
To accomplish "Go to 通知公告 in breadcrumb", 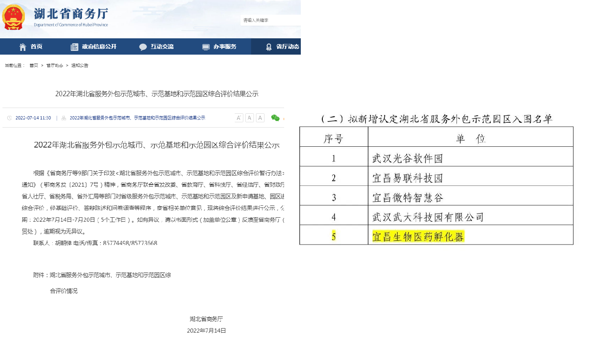I will point(80,65).
